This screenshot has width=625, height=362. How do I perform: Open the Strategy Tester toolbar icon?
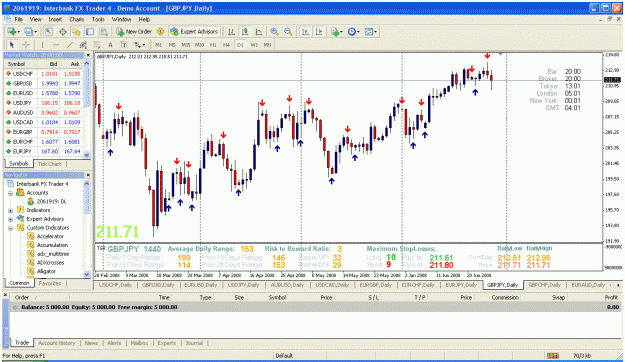point(104,31)
